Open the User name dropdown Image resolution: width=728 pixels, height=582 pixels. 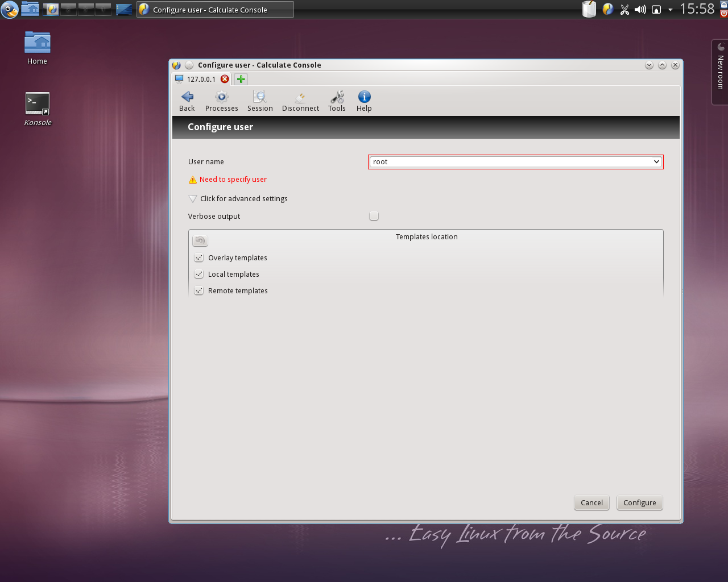point(515,162)
